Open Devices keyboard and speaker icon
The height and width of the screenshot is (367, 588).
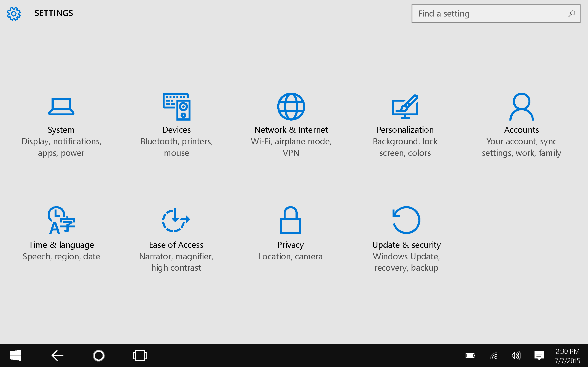176,107
